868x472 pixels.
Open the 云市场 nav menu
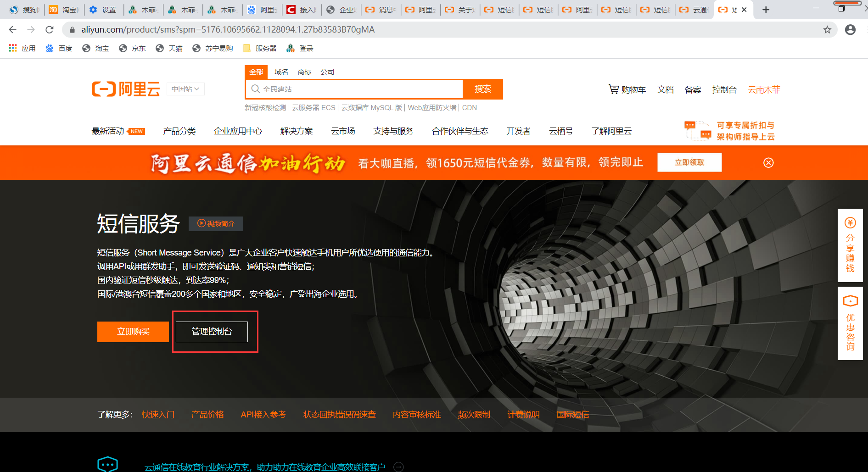(343, 131)
